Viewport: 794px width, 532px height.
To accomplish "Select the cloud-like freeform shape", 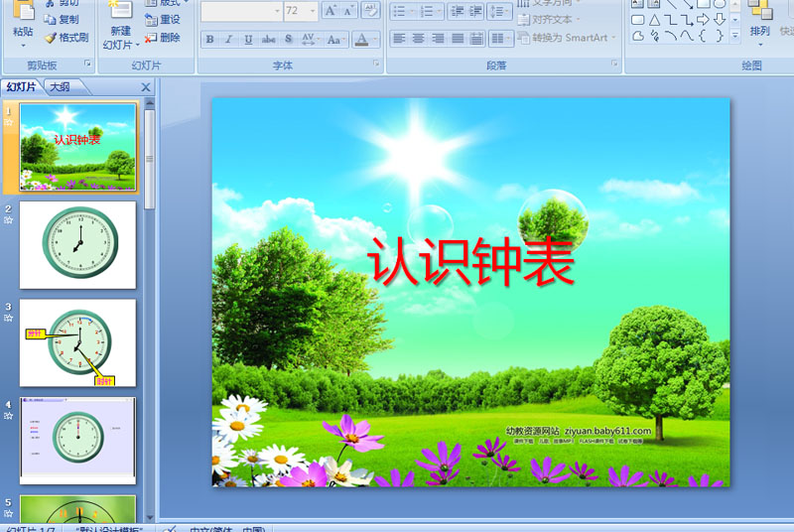I will pos(638,36).
